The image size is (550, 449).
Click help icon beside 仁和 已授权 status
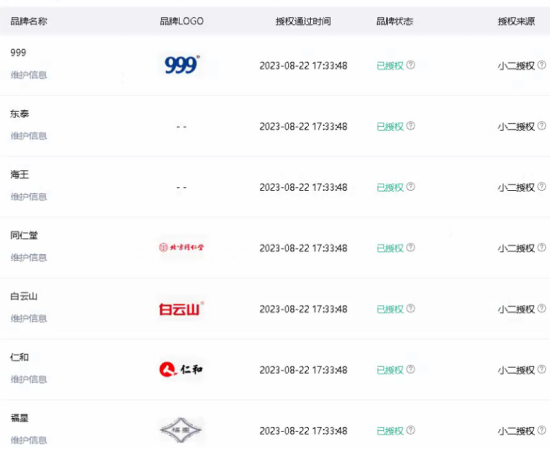(x=411, y=369)
